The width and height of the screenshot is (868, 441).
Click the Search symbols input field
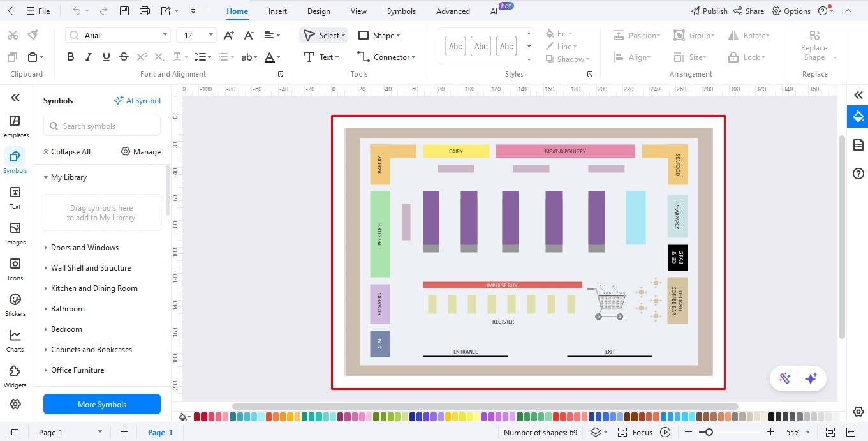point(102,126)
